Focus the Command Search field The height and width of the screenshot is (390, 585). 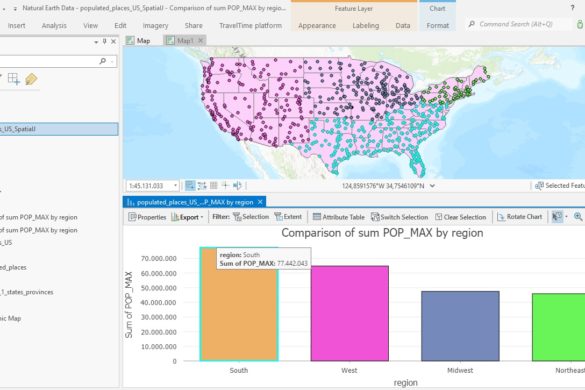click(x=519, y=24)
